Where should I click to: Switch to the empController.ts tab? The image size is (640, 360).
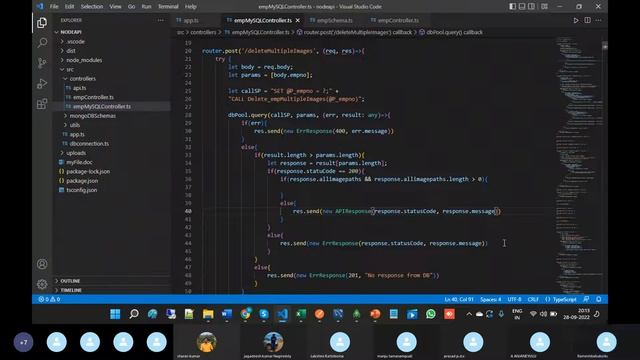398,20
